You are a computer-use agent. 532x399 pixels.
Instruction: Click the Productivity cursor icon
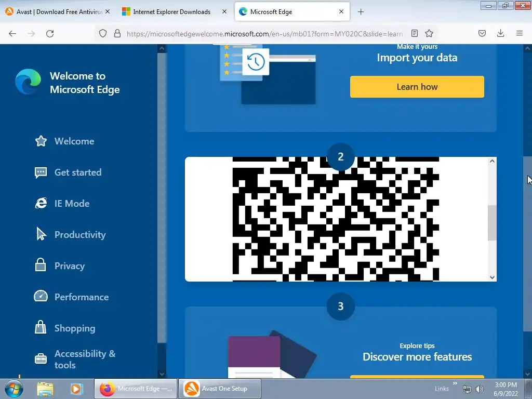(x=41, y=234)
